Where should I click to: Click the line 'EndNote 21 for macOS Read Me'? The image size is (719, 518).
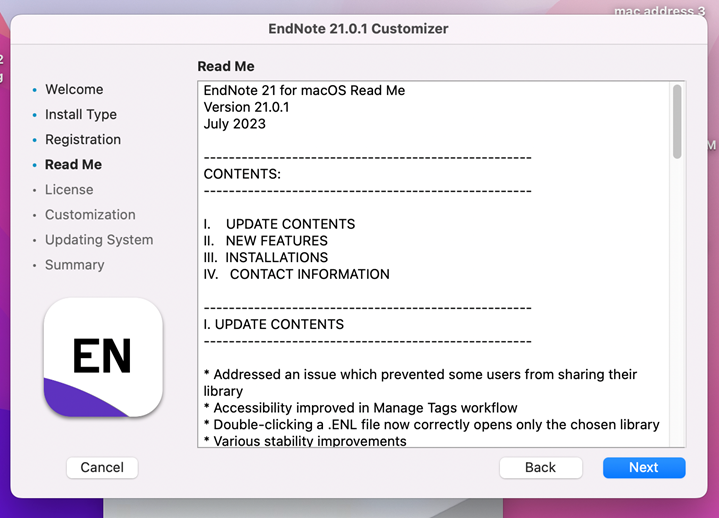304,90
